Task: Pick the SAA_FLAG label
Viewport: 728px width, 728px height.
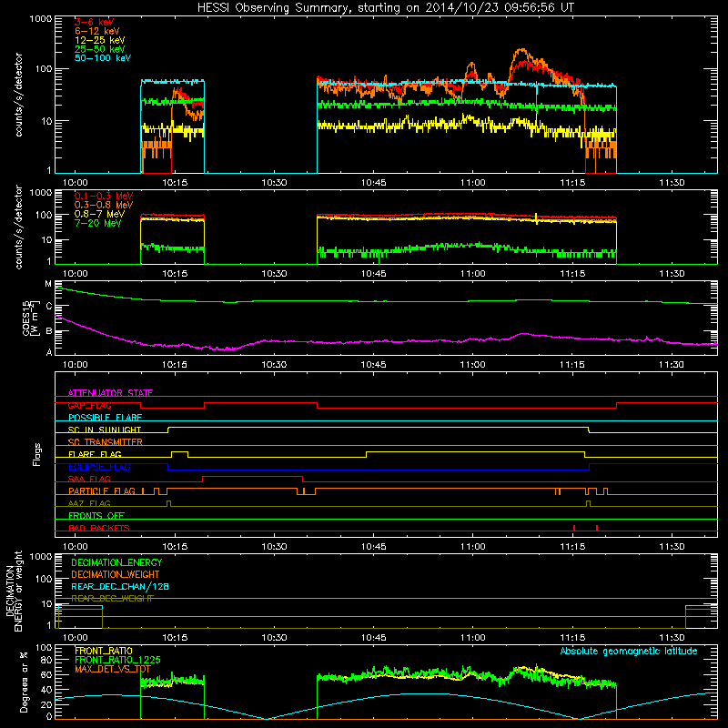Action: (89, 479)
